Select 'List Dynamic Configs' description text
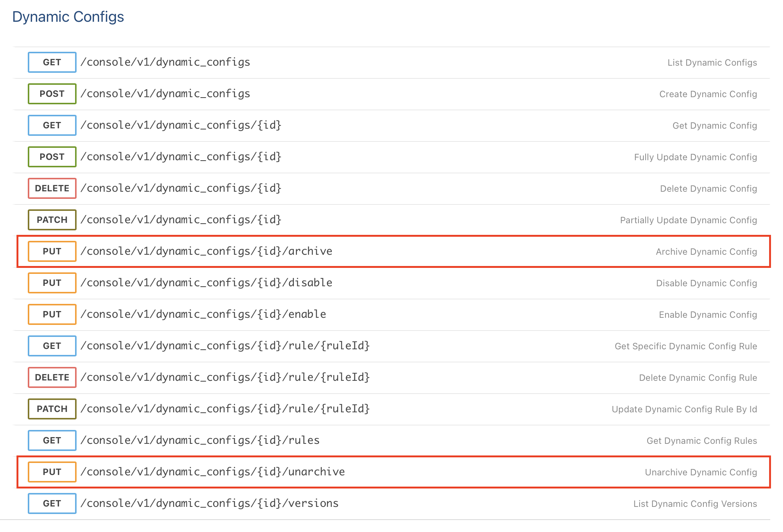This screenshot has height=532, width=783. 712,63
